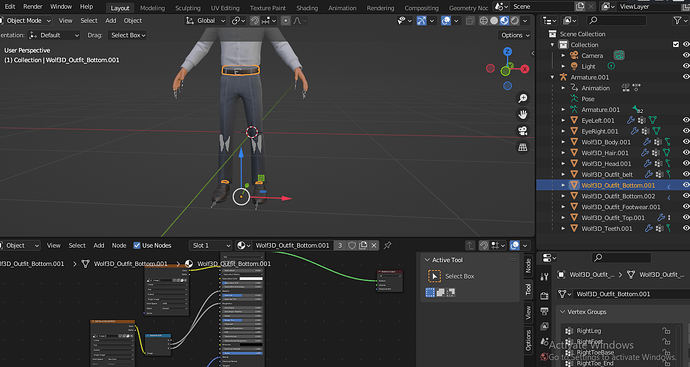Viewport: 690px width, 367px height.
Task: Go to parent node tree arrow in node editor
Action: (x=470, y=245)
